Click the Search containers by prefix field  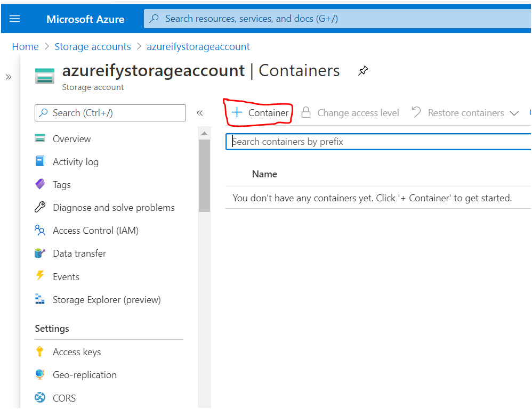click(378, 141)
